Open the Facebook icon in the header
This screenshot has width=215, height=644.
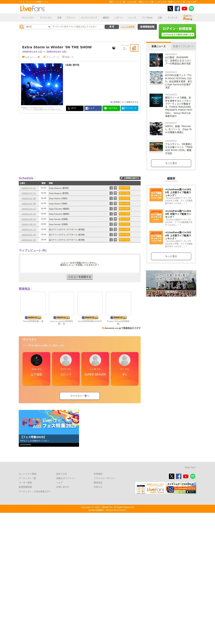point(177,9)
